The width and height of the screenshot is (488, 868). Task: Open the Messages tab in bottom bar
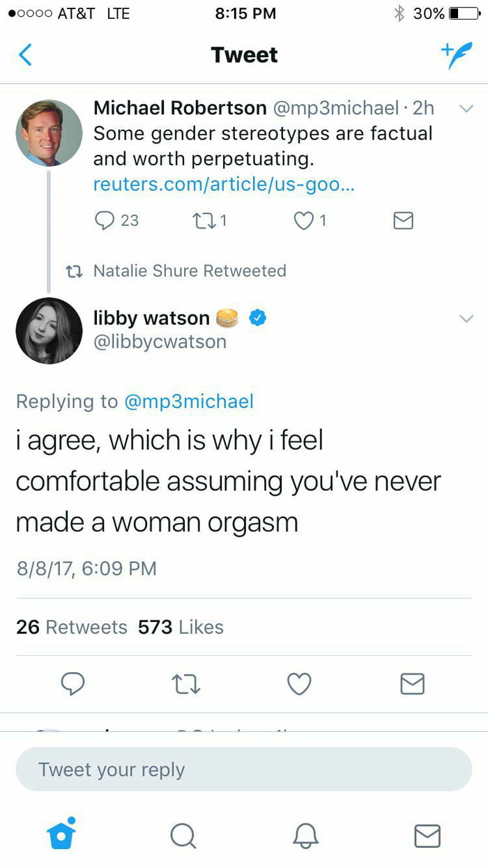427,835
